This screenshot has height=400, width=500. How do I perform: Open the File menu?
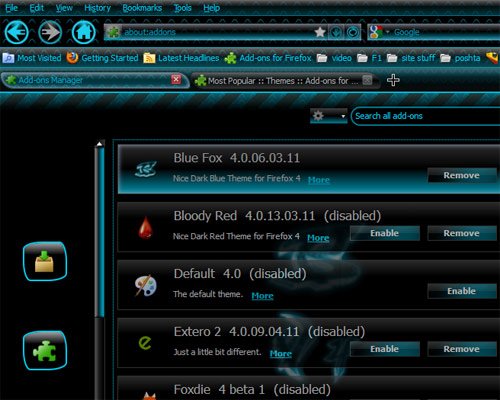pos(12,8)
